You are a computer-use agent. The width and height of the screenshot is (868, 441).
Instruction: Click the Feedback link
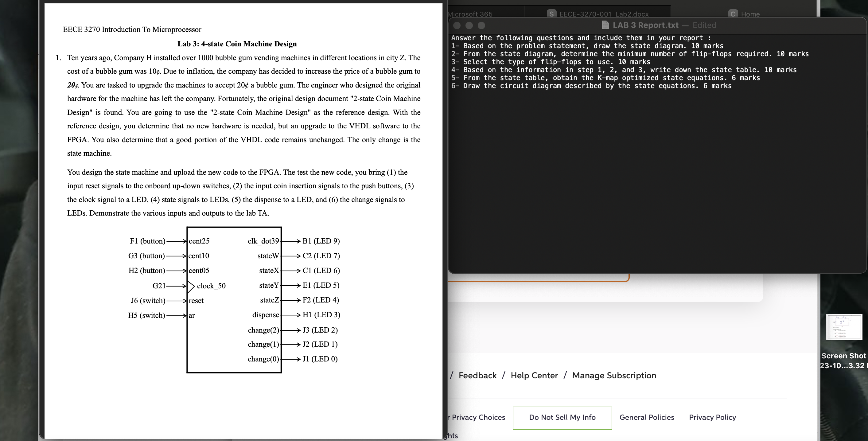(477, 375)
